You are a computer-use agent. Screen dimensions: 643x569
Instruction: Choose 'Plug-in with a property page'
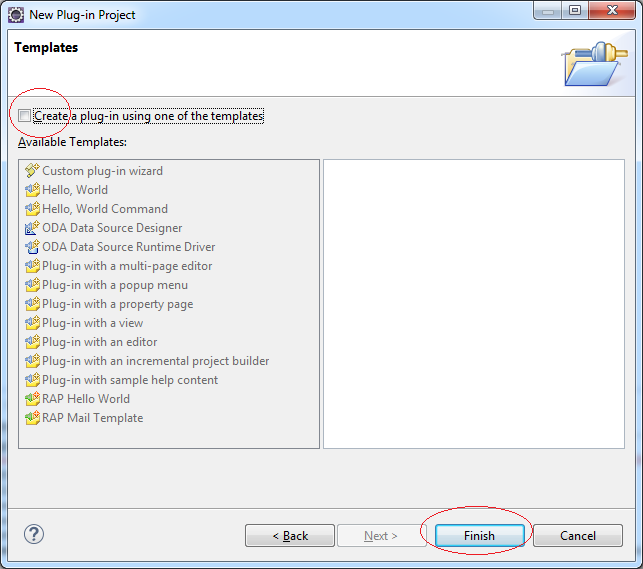118,304
